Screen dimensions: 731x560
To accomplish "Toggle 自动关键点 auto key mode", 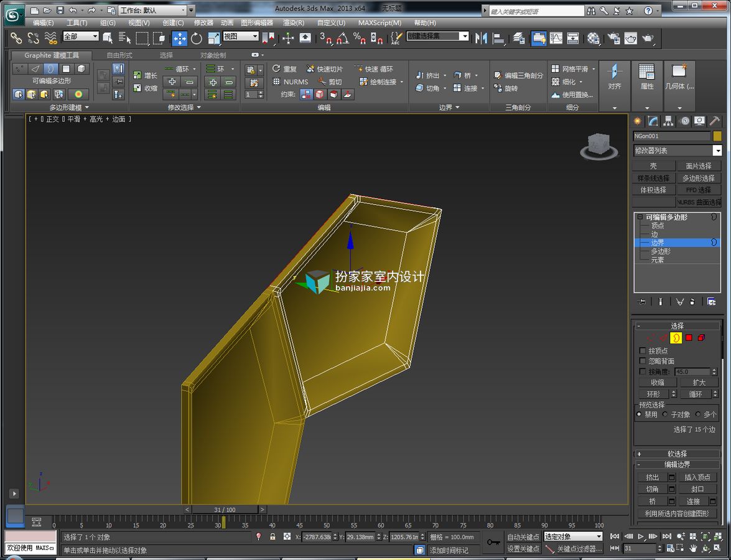I will pos(523,537).
